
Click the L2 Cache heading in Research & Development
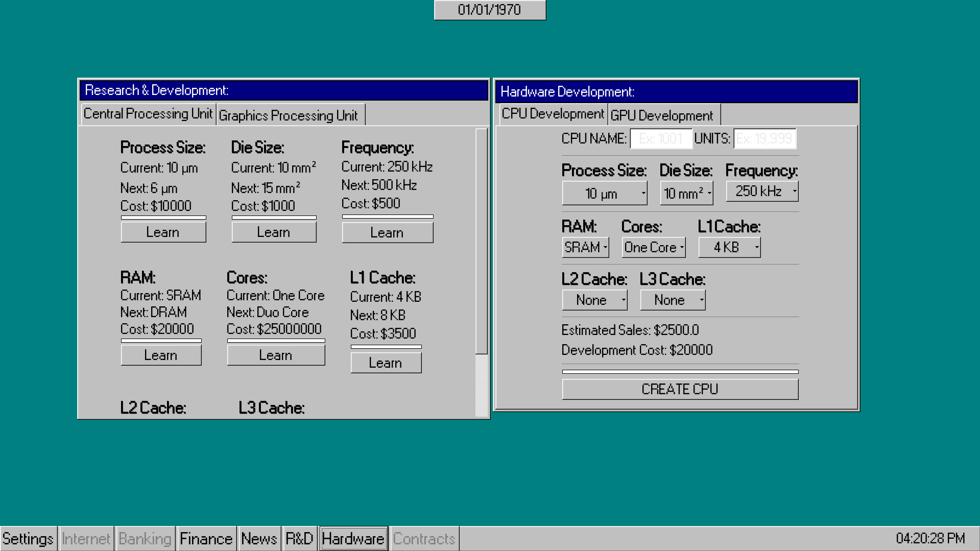[x=153, y=408]
